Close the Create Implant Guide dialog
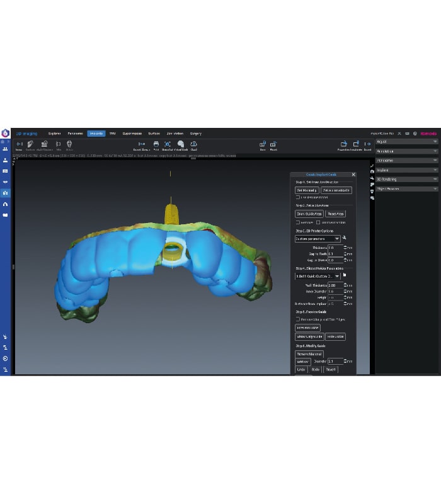The width and height of the screenshot is (441, 504). [353, 175]
